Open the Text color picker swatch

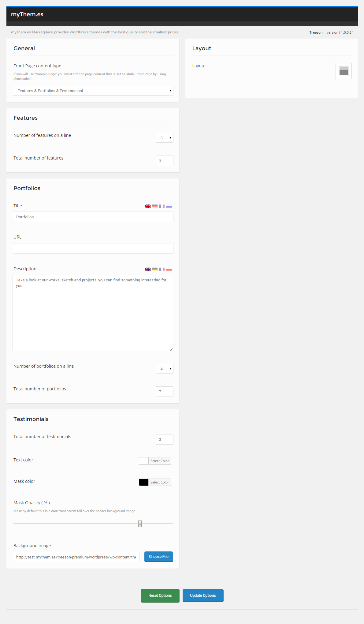144,461
